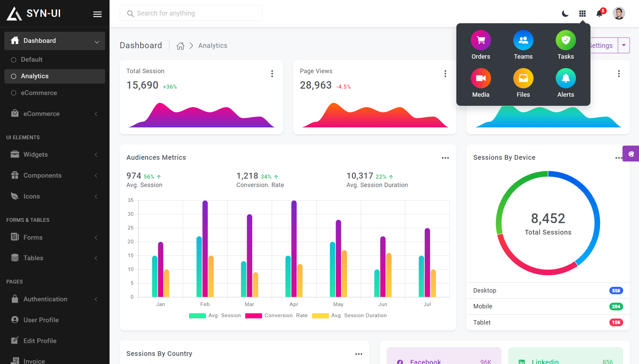This screenshot has width=639, height=364.
Task: Open the Files app shortcut
Action: point(523,83)
